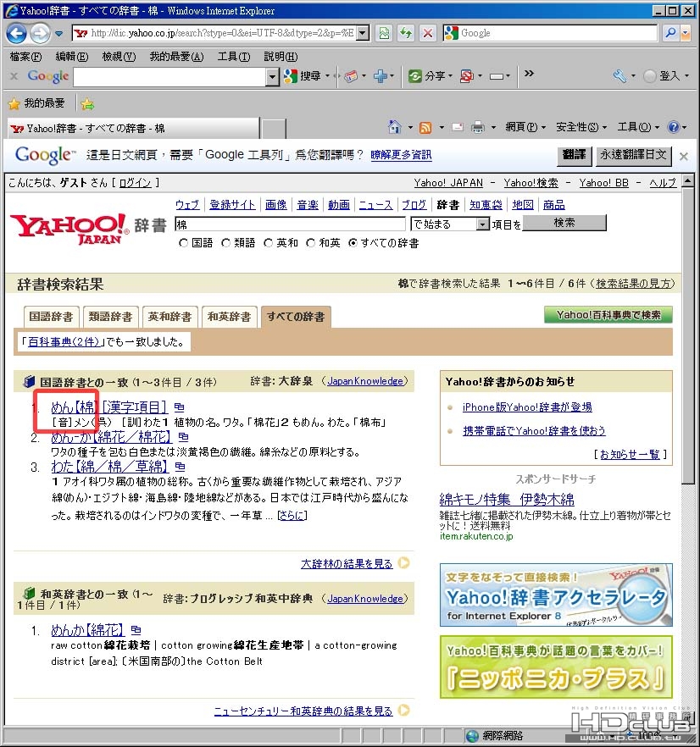Click the Print icon in command bar
The image size is (700, 747).
[x=477, y=127]
